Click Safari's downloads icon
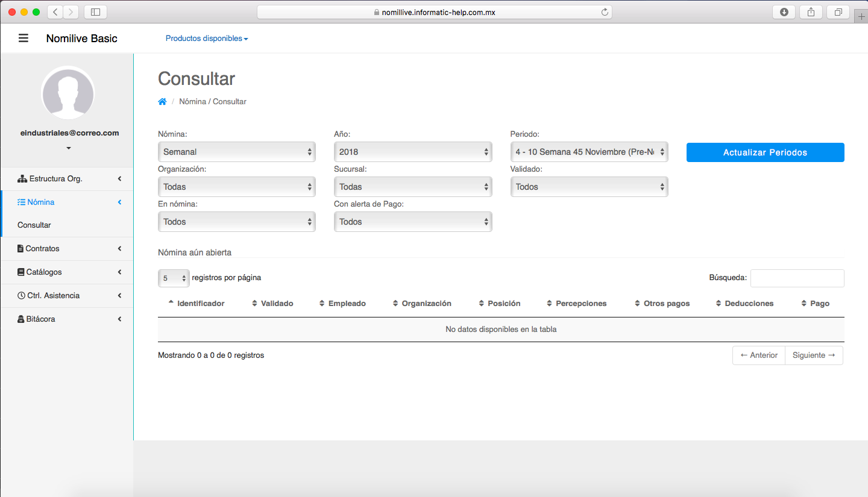The width and height of the screenshot is (868, 497). (x=784, y=12)
